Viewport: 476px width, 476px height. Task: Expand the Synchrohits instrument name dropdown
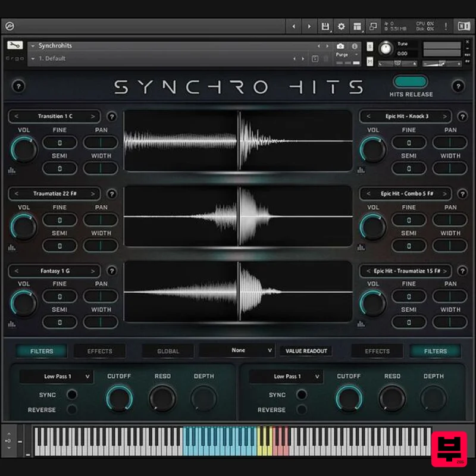(x=33, y=46)
